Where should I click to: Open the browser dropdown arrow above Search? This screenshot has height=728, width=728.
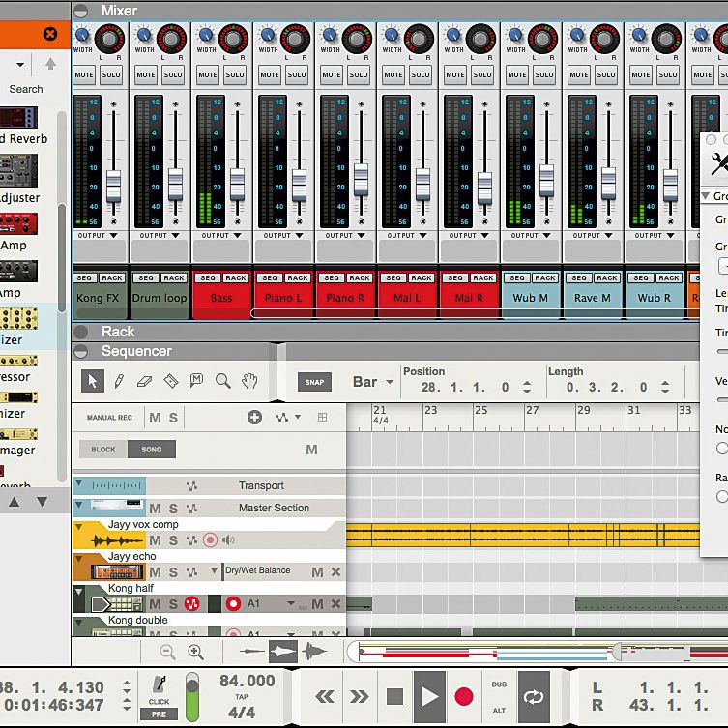pos(20,65)
